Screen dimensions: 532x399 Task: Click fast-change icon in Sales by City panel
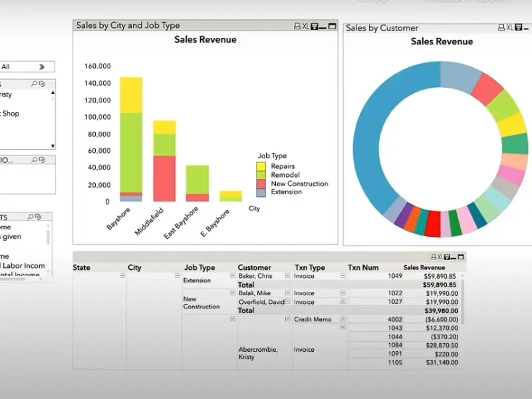(x=315, y=26)
